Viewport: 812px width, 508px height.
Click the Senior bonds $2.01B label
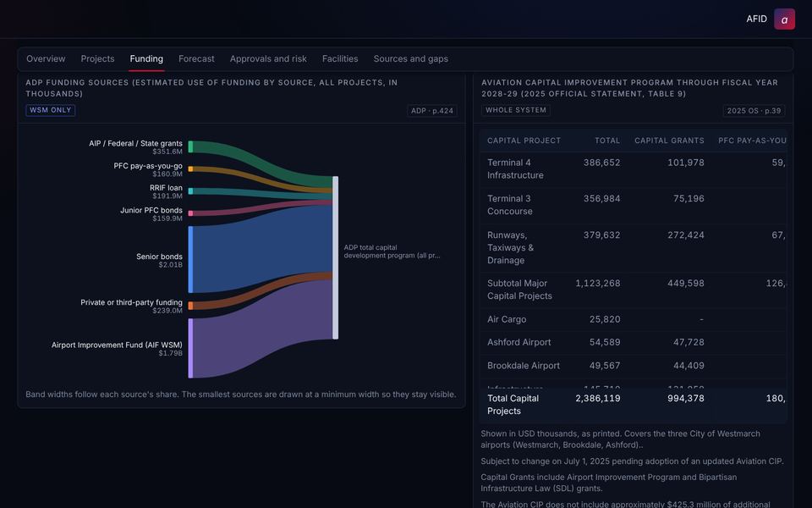[159, 260]
